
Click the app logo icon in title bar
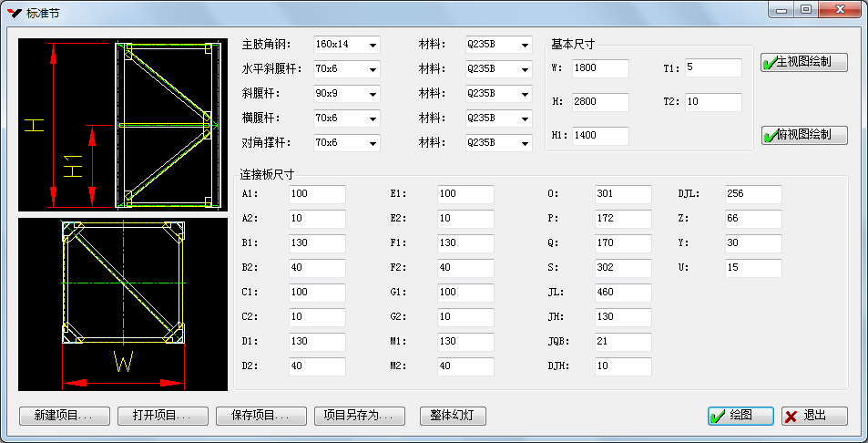[x=14, y=11]
